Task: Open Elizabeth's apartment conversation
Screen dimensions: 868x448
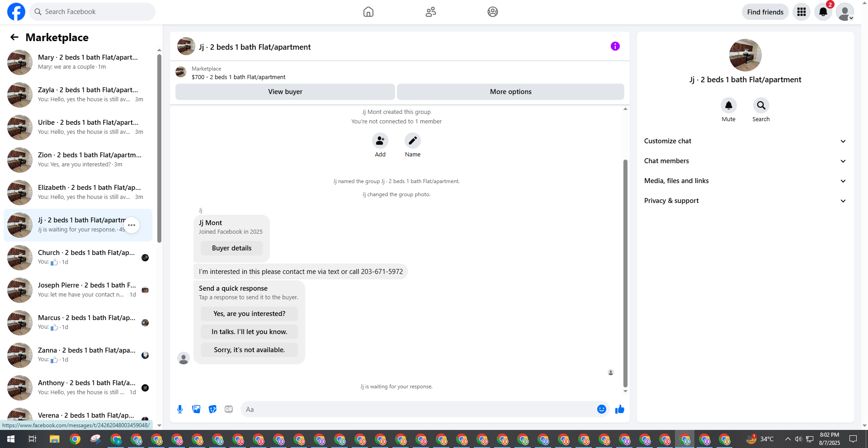Action: point(78,193)
